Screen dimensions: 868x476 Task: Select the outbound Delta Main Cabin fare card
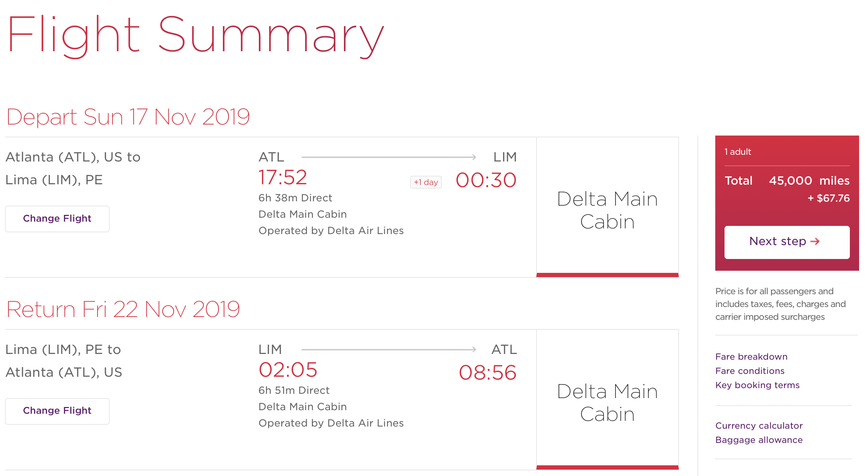(607, 210)
